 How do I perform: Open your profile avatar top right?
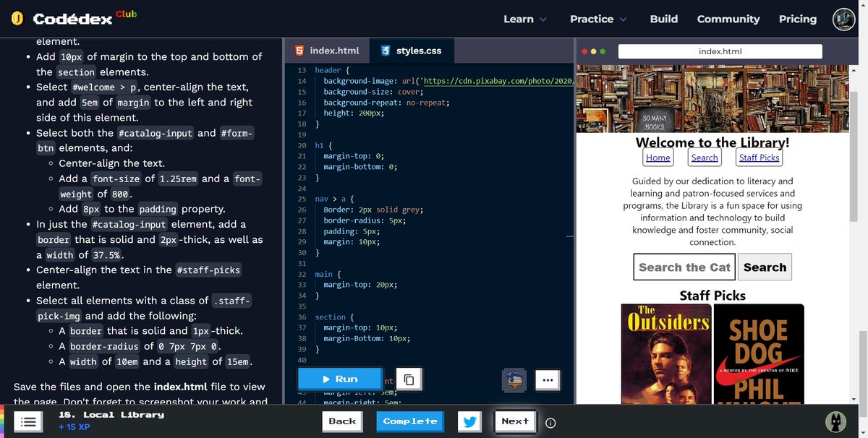click(843, 20)
